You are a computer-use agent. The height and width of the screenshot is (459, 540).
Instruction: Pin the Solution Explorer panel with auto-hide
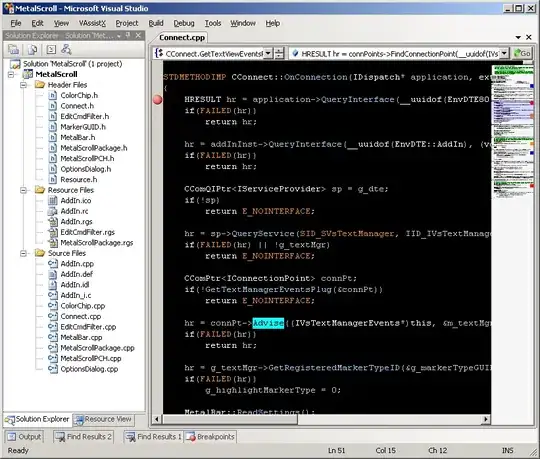click(128, 35)
